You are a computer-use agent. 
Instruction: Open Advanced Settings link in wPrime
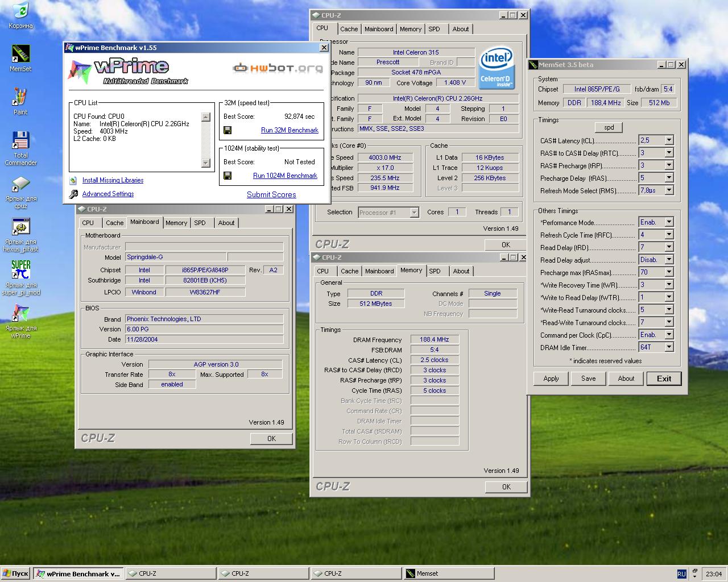click(x=108, y=194)
